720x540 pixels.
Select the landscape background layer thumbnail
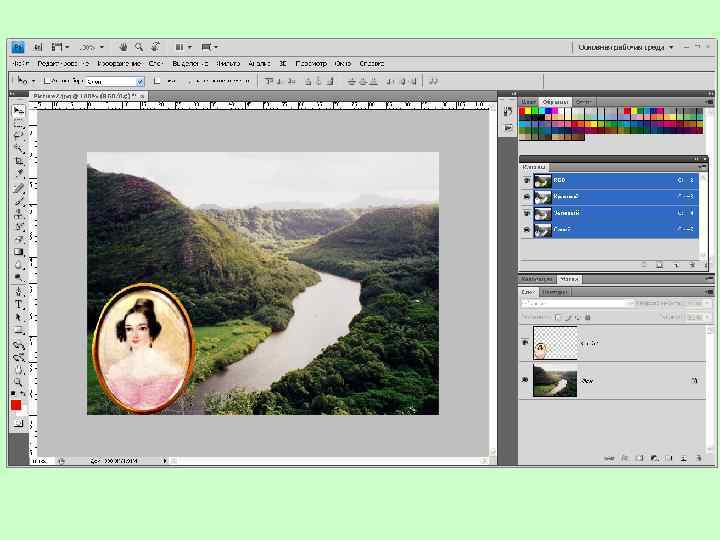[x=555, y=381]
